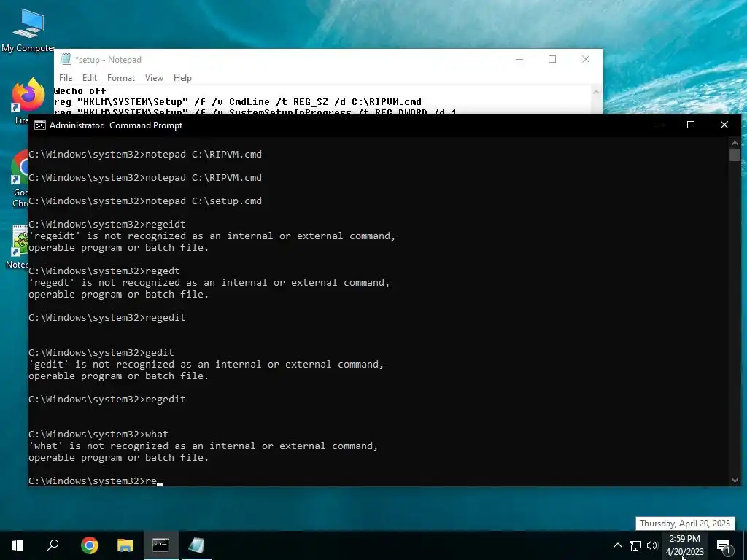Open the Edit menu in Notepad
Screen dimensions: 747x560
(90, 77)
